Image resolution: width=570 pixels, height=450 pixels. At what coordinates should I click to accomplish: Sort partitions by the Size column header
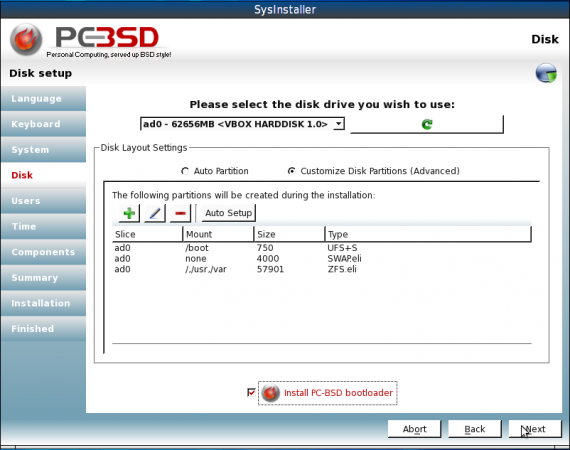pos(289,234)
